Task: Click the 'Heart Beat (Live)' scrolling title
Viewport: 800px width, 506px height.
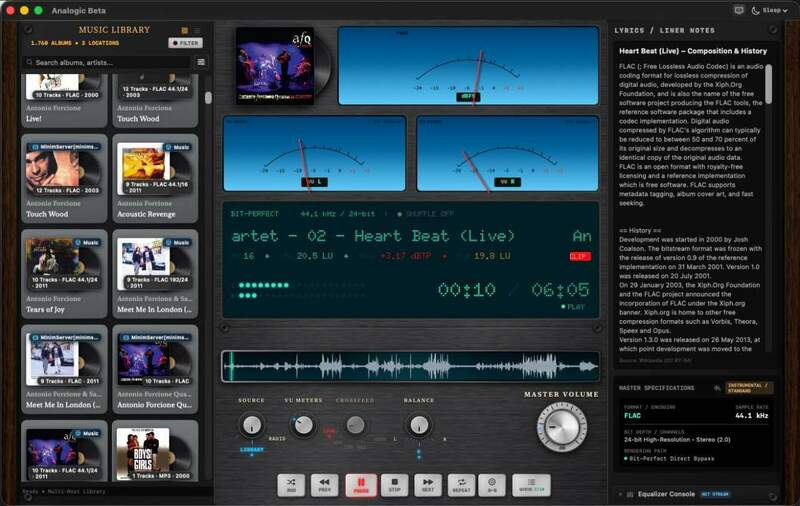Action: 434,236
